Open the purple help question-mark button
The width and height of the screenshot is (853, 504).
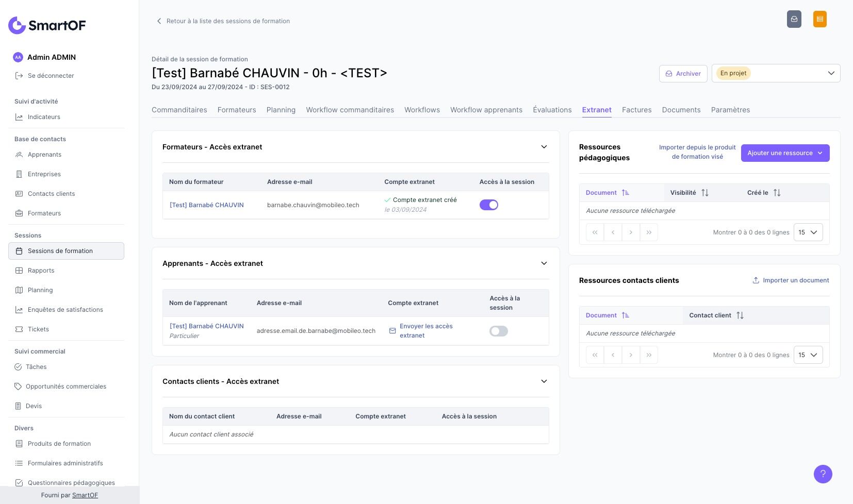[823, 474]
